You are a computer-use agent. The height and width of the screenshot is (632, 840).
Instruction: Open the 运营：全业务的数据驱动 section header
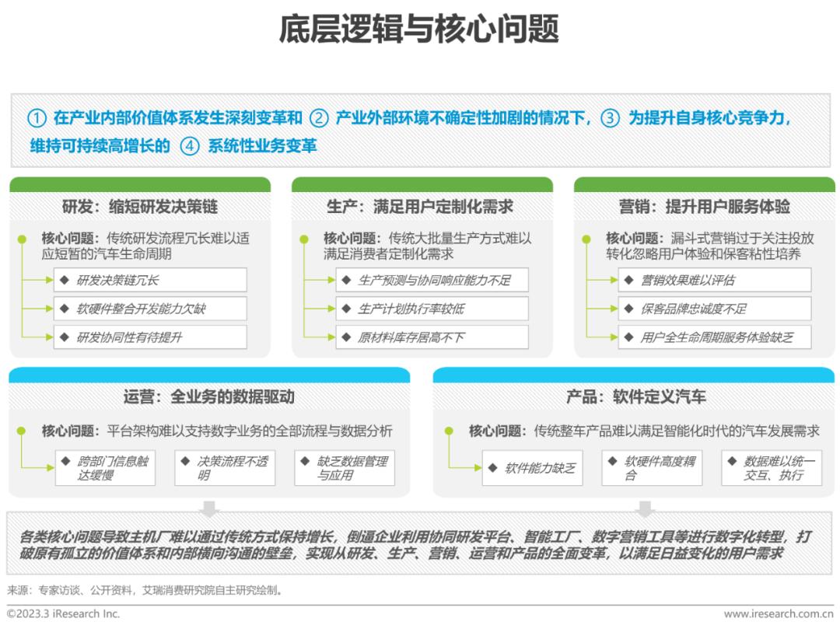[208, 397]
